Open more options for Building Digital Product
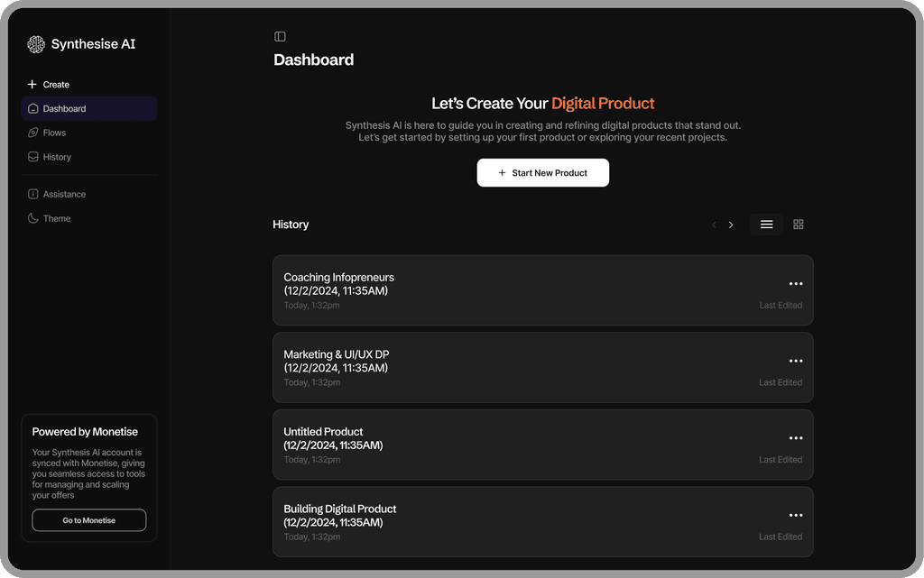The image size is (924, 578). (x=796, y=515)
